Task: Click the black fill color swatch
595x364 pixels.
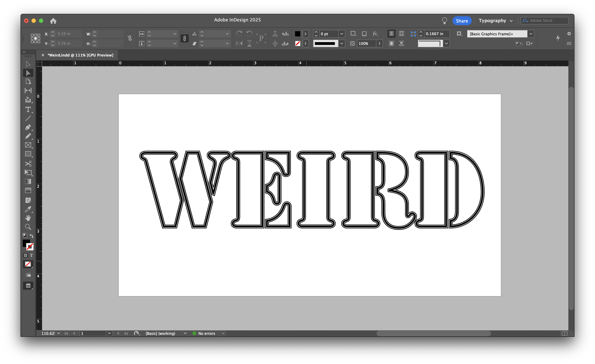Action: pyautogui.click(x=297, y=34)
